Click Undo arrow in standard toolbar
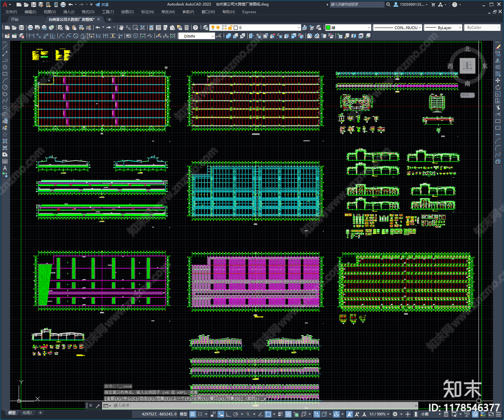Screen dimensions: 504x420 pos(98,28)
